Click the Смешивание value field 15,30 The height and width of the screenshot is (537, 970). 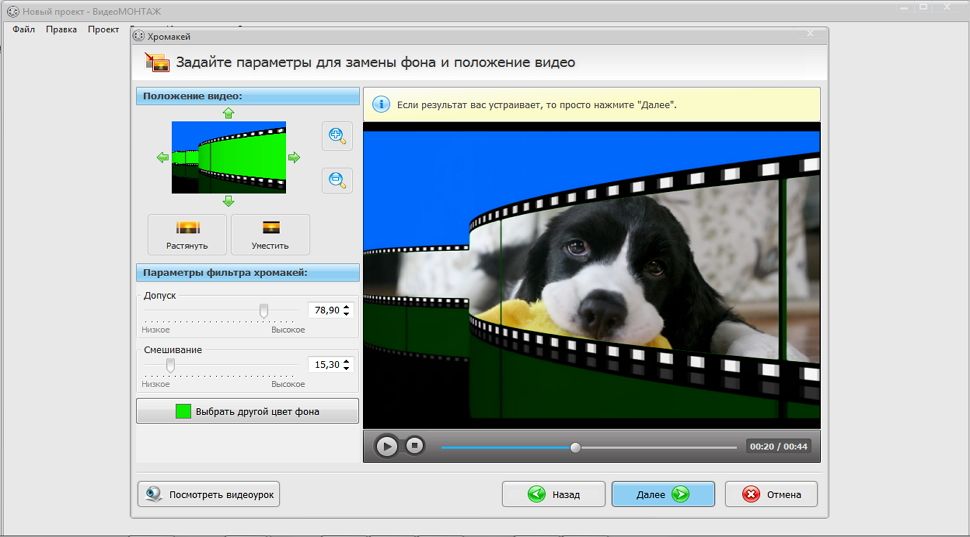click(x=325, y=364)
